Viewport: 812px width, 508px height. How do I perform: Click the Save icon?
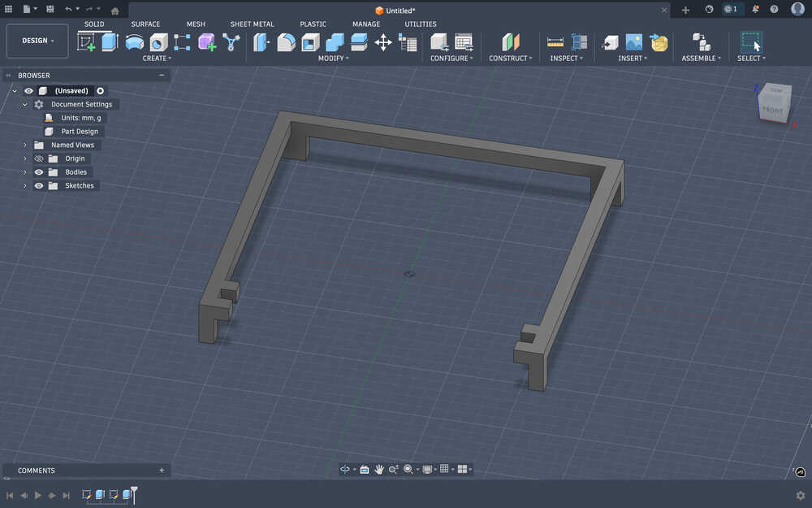(x=50, y=9)
